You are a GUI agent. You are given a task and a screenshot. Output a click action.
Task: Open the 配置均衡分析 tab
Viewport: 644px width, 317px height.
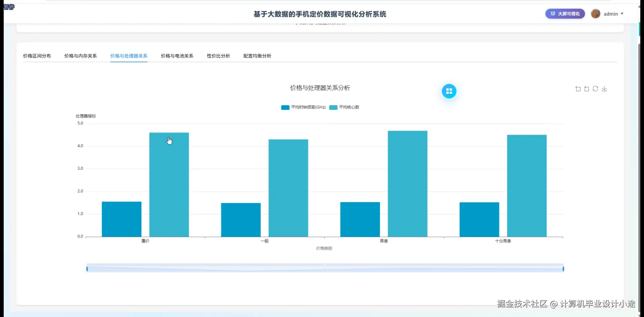(257, 56)
